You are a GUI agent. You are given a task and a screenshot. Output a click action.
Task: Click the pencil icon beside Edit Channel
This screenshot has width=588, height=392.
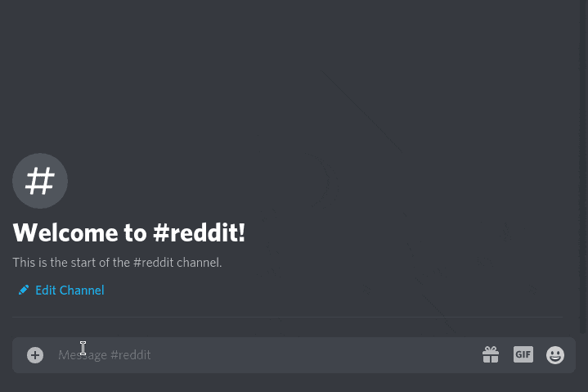(24, 290)
